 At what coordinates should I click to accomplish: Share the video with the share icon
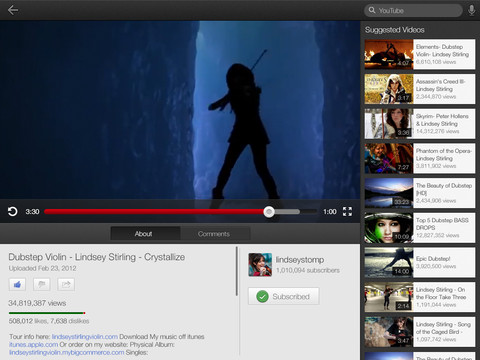click(66, 284)
